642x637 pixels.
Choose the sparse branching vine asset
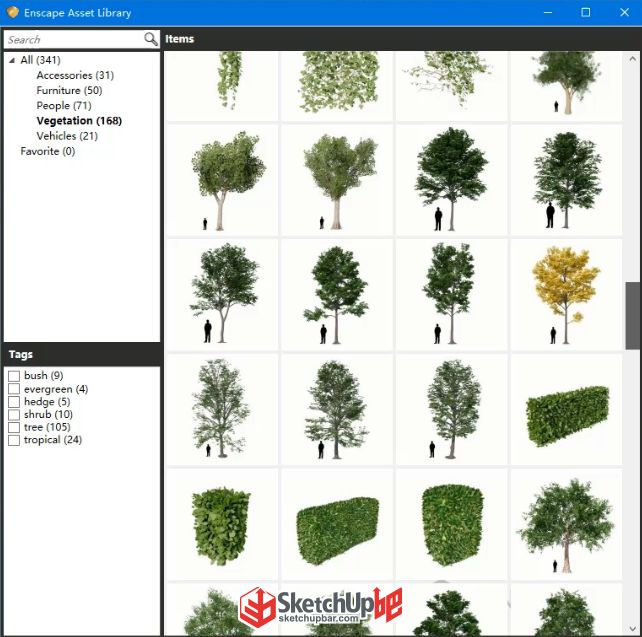pos(451,86)
